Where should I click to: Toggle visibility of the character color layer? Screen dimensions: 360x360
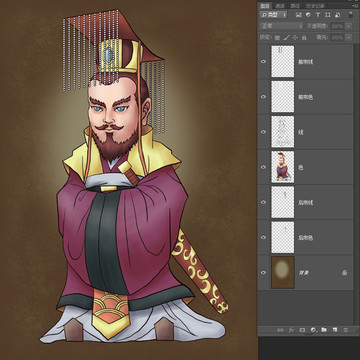click(264, 167)
